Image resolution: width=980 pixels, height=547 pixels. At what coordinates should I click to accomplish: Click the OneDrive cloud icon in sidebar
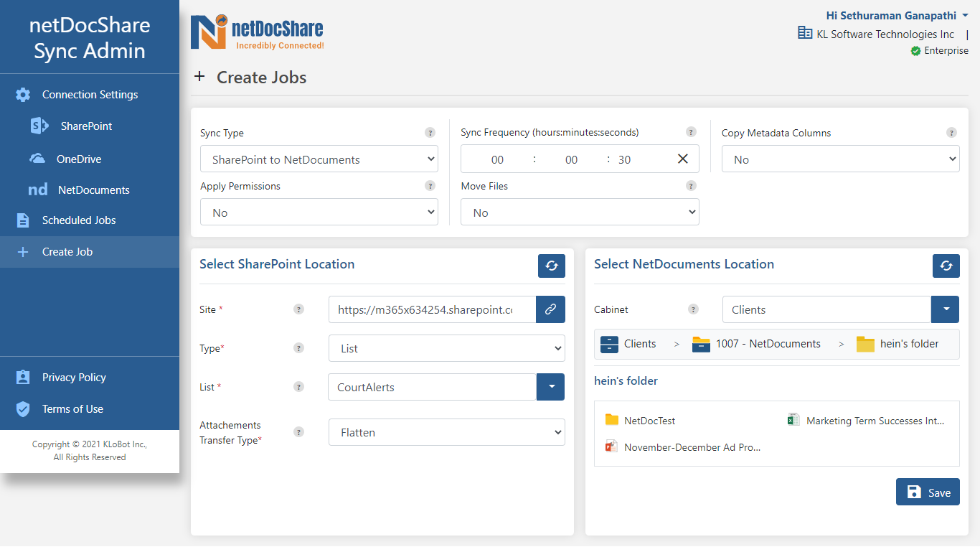37,159
